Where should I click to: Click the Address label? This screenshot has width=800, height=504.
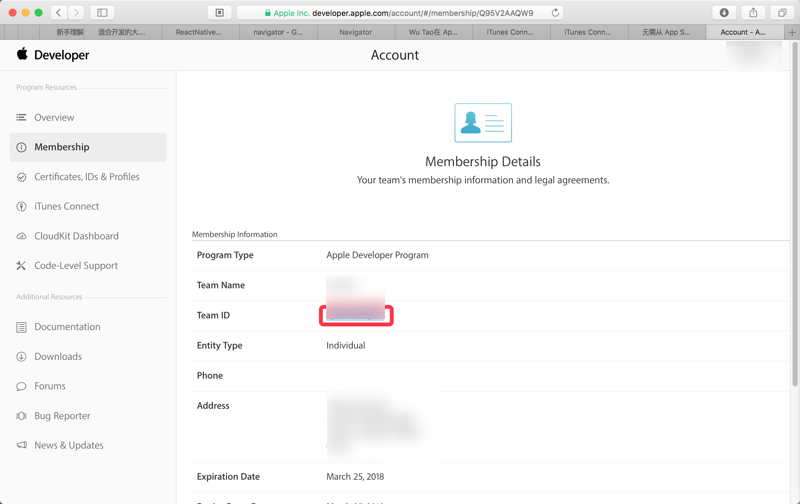[213, 406]
